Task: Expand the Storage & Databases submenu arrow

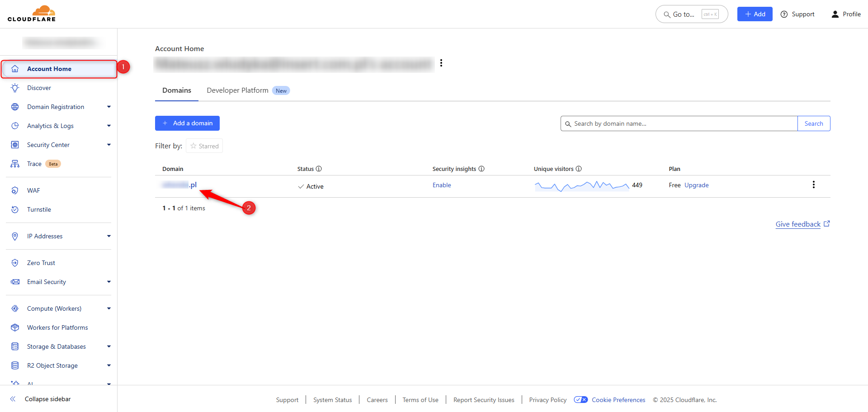Action: [109, 346]
